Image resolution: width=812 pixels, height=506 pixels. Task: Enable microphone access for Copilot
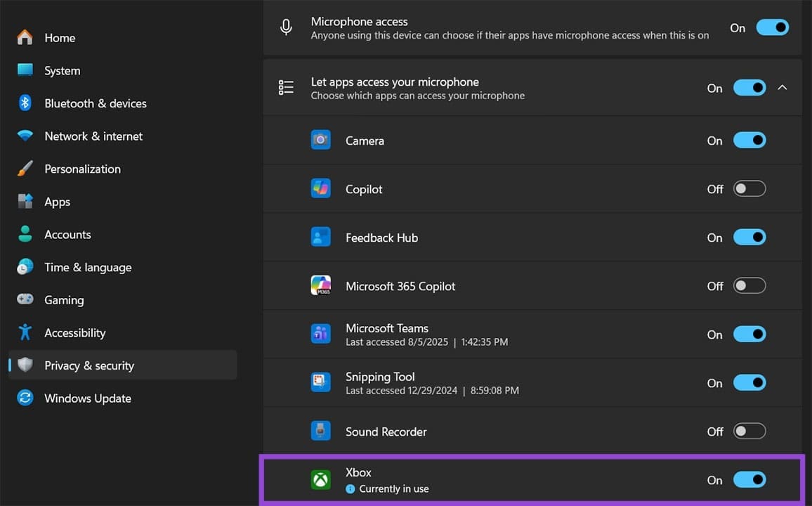pos(749,188)
